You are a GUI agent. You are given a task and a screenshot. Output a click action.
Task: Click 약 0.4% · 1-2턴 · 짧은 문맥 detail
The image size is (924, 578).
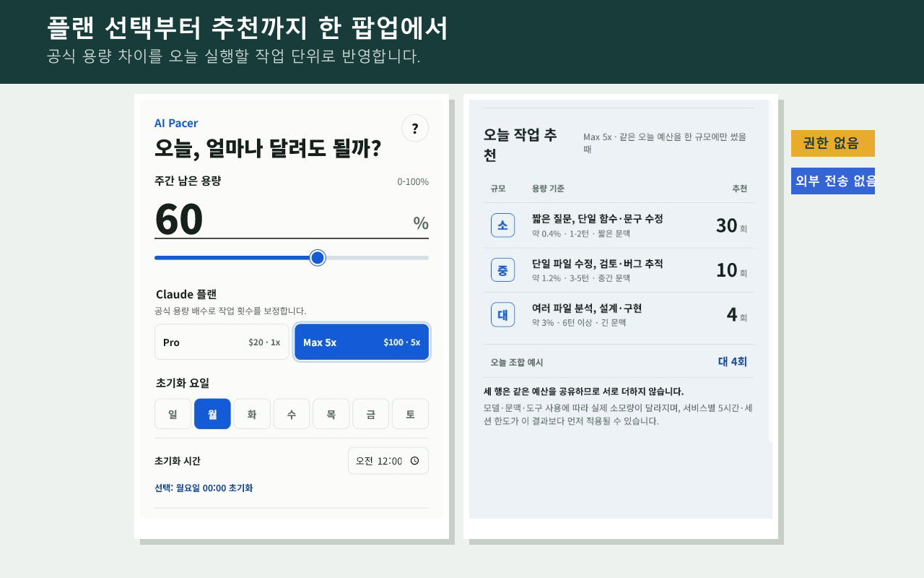pos(581,233)
